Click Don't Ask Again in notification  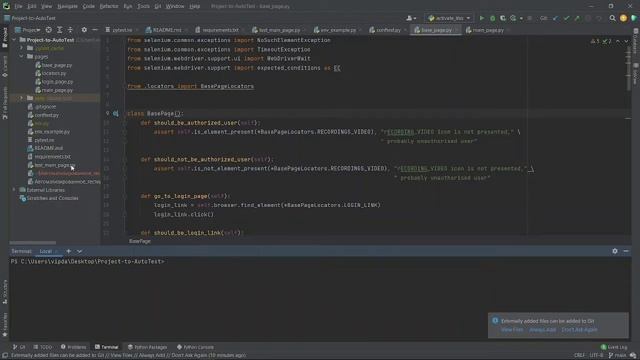click(579, 329)
